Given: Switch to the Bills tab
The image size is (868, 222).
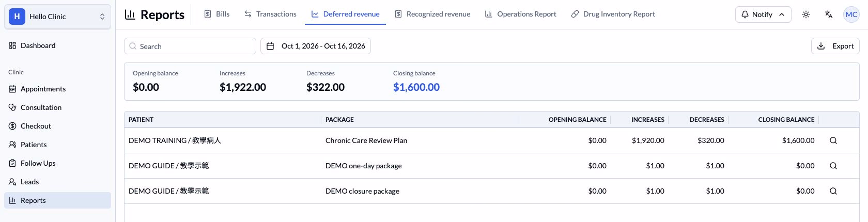Looking at the screenshot, I should pos(216,14).
